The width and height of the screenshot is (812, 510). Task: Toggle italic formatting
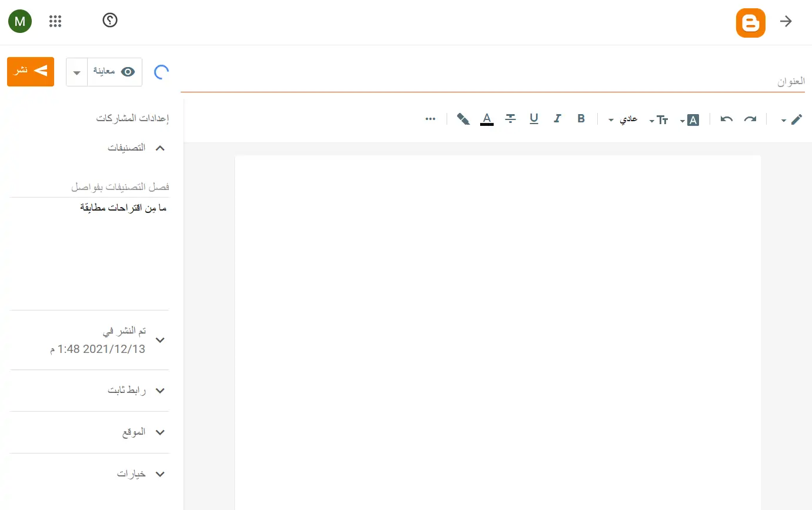(x=557, y=119)
